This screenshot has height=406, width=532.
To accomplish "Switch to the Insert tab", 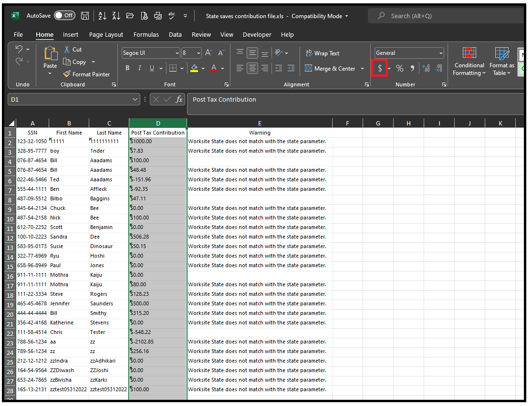I will pyautogui.click(x=71, y=35).
